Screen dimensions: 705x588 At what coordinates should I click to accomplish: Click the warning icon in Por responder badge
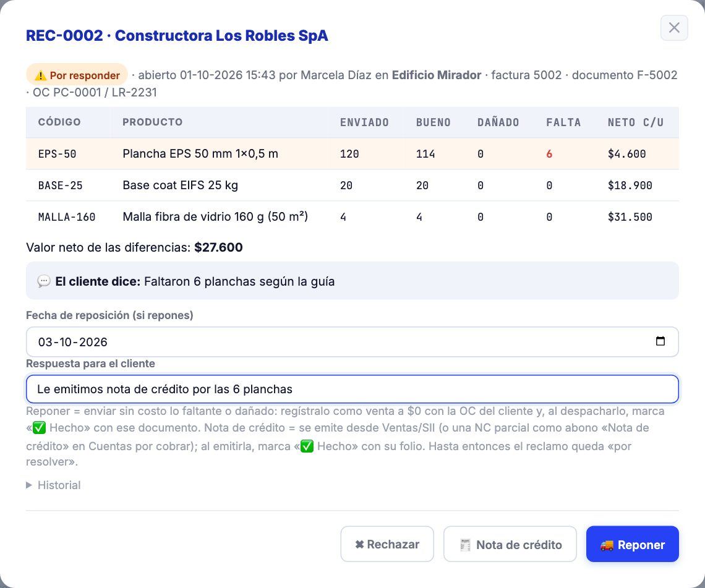click(40, 75)
